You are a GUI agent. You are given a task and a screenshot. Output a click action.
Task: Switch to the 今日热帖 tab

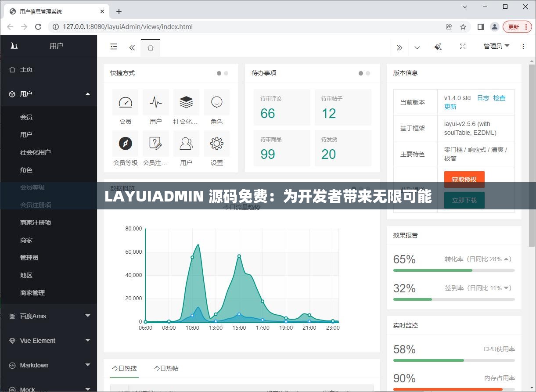point(166,369)
